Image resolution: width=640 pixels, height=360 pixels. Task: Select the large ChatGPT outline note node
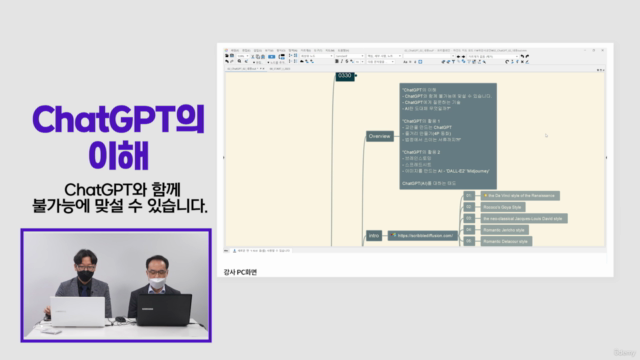[x=448, y=136]
